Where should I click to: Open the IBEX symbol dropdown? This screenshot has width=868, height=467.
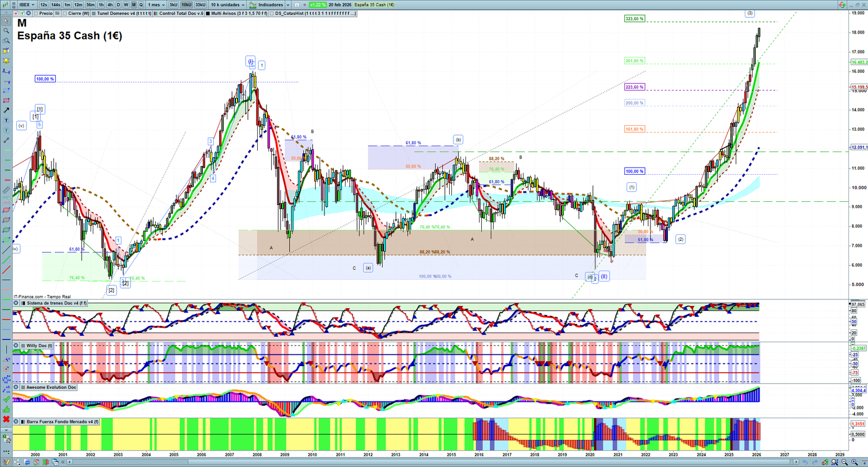27,5
